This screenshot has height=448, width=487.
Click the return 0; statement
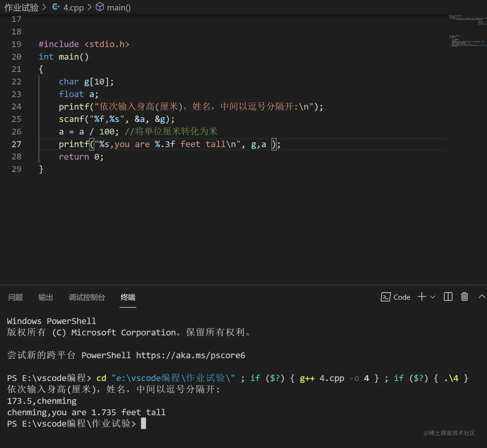pyautogui.click(x=81, y=157)
